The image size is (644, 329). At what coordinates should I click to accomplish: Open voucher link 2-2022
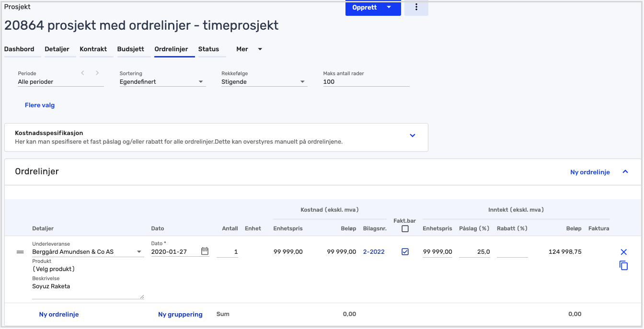374,252
